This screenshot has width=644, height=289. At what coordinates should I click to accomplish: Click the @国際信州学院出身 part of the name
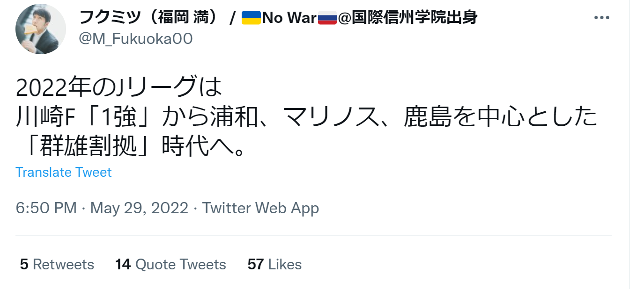pos(407,18)
